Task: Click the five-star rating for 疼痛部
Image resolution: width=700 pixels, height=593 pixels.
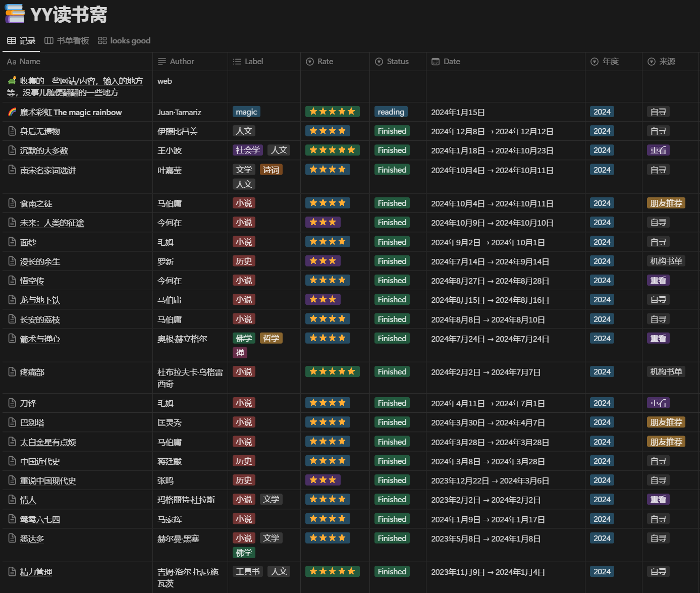Action: [333, 371]
